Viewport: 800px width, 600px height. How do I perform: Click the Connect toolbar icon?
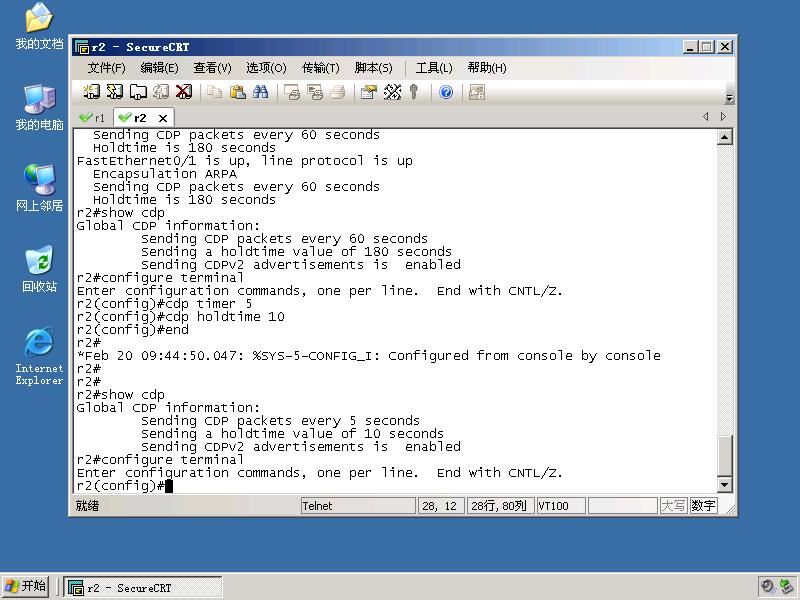(92, 92)
